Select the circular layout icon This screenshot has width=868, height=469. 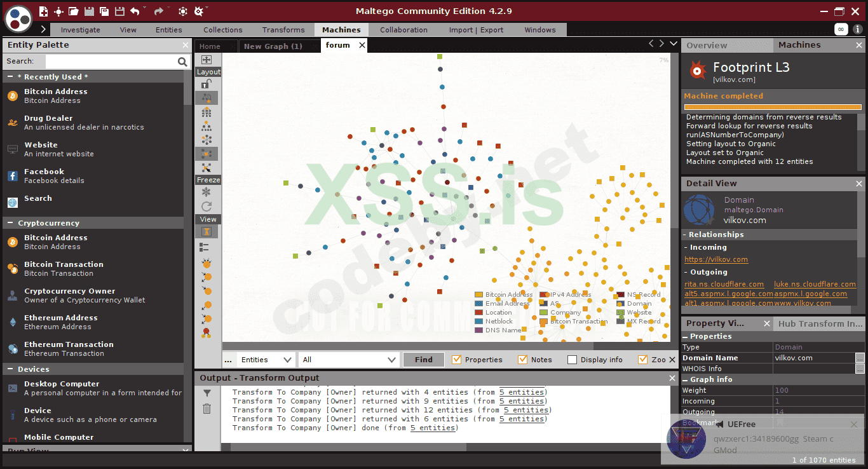207,140
